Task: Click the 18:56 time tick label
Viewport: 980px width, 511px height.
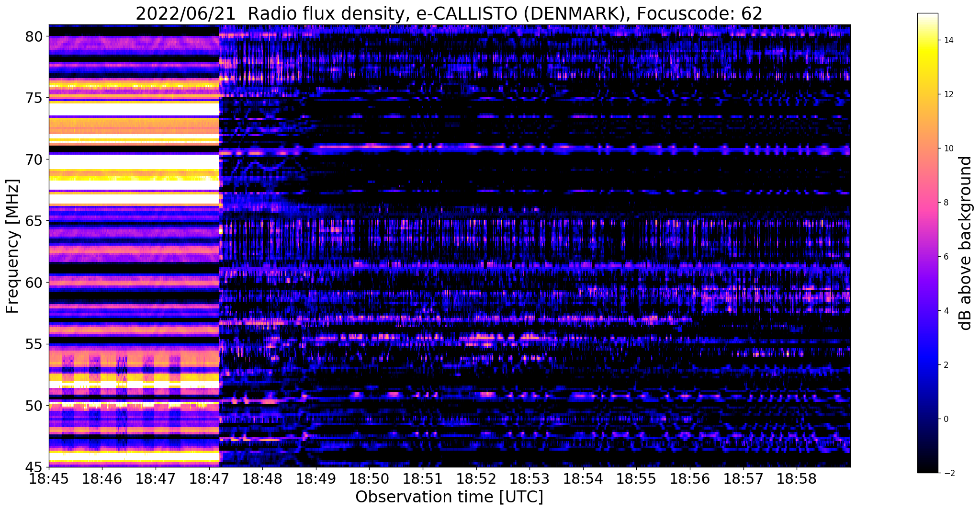Action: tap(690, 479)
